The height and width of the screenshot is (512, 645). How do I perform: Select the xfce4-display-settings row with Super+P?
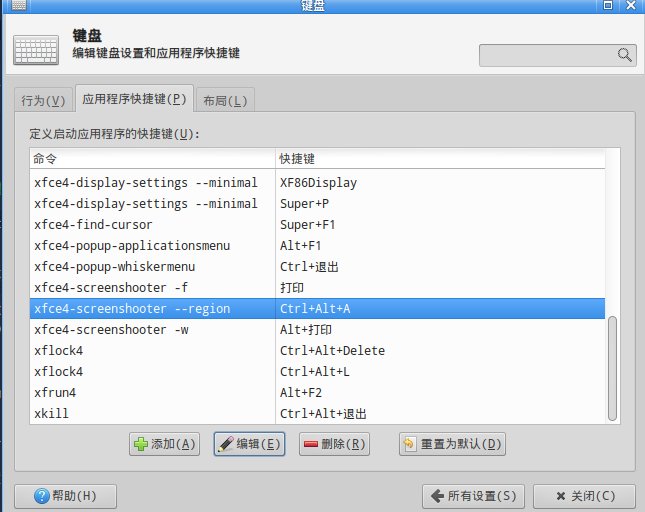(317, 204)
